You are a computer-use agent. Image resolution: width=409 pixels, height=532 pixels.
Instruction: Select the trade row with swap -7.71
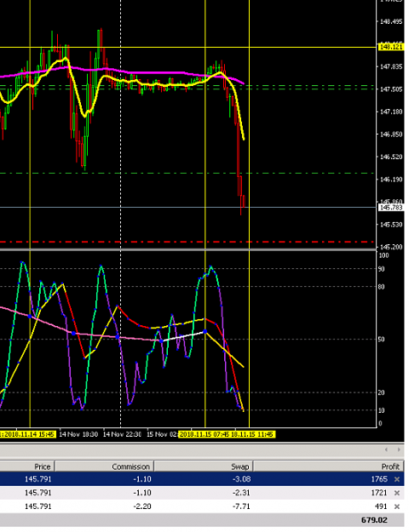tap(202, 506)
